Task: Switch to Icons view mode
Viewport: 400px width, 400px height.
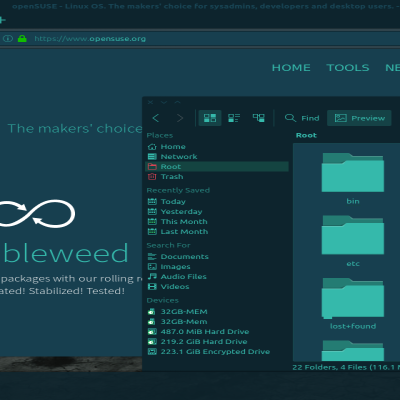Action: [210, 118]
